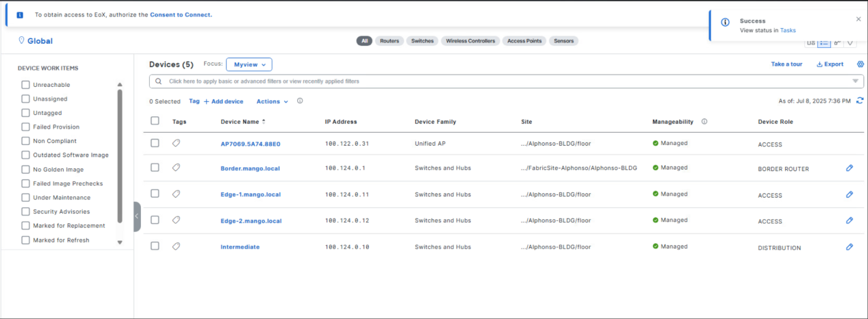
Task: Click info icon beside Manageability header
Action: [x=704, y=121]
